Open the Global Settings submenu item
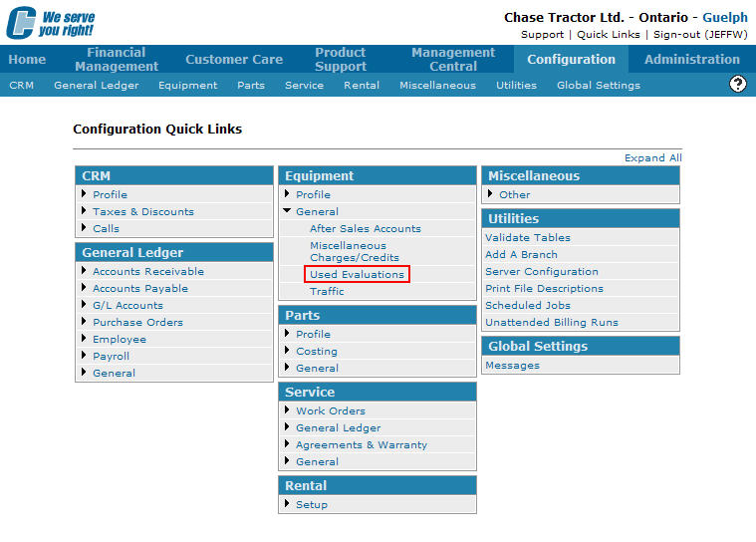Image resolution: width=756 pixels, height=542 pixels. point(599,86)
